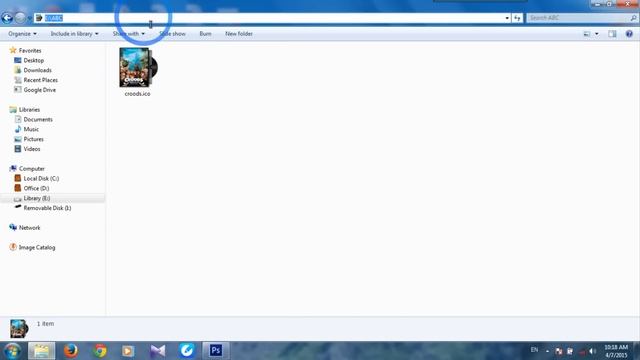Image resolution: width=640 pixels, height=360 pixels.
Task: Select Favorites in navigation pane
Action: (x=30, y=51)
